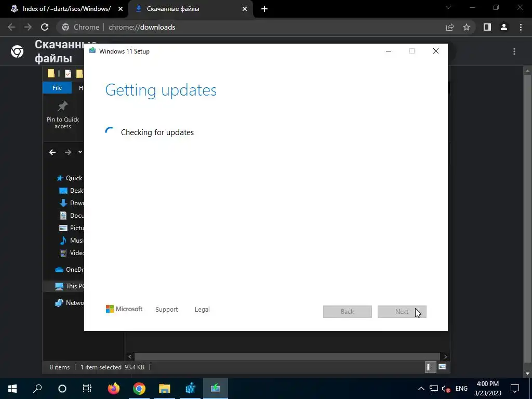The image size is (532, 399).
Task: Close the Windows 11 Setup window
Action: [436, 51]
